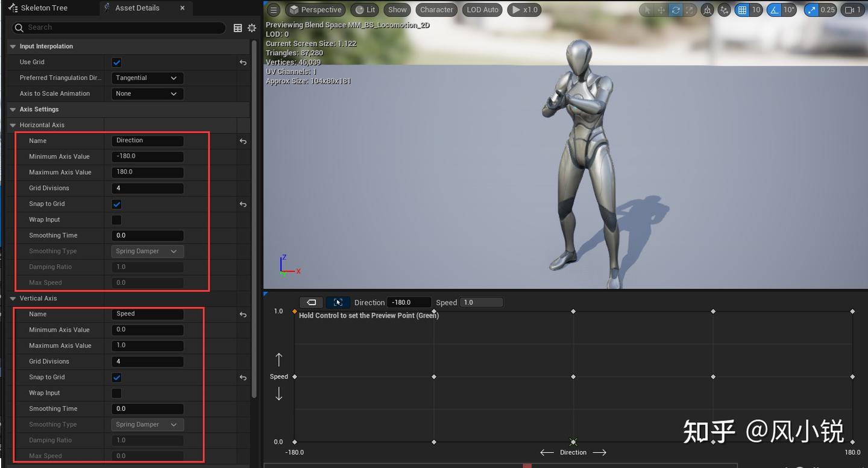Viewport: 868px width, 468px height.
Task: Open the viewport options hamburger menu
Action: pos(273,10)
